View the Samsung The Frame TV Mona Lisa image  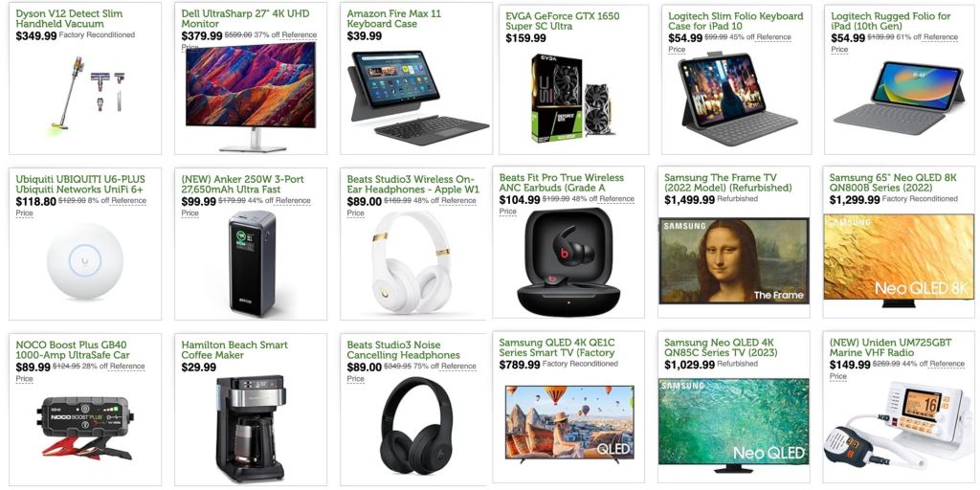(734, 260)
